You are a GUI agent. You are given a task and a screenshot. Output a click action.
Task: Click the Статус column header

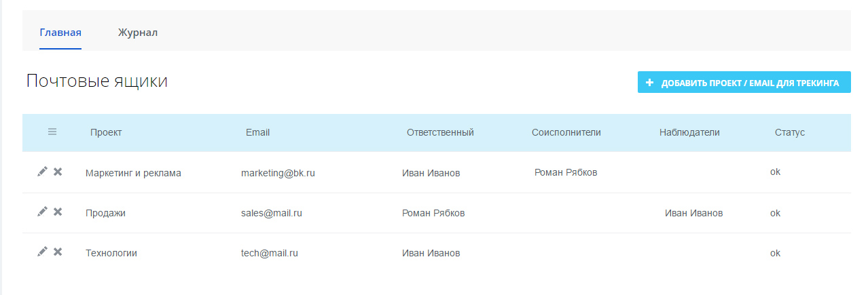click(x=790, y=132)
